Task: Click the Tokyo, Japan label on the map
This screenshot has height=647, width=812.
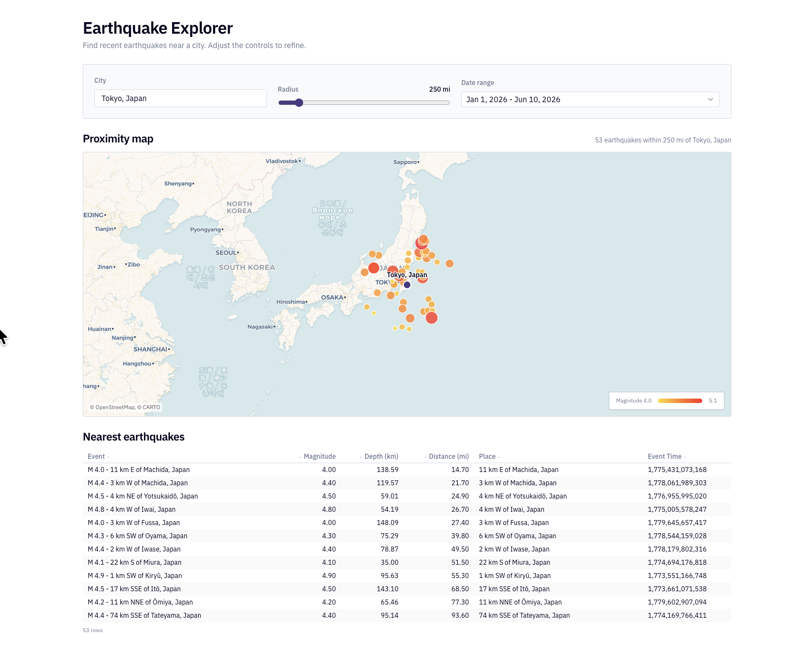Action: (x=407, y=275)
